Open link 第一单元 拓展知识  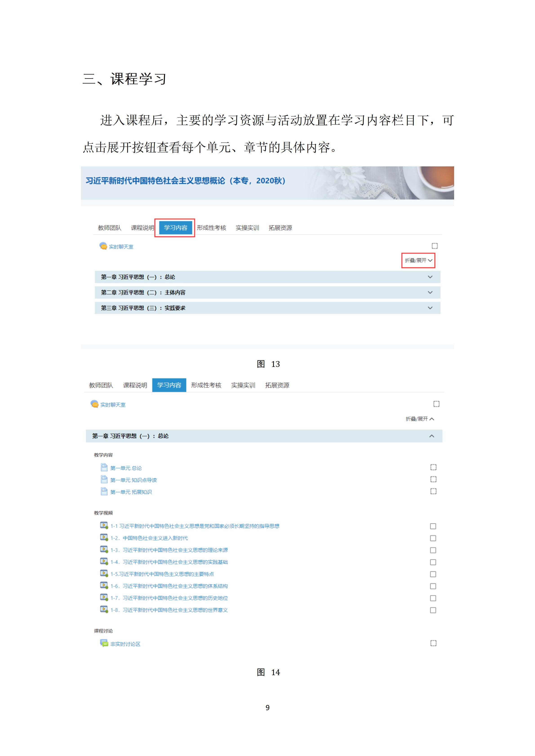tap(131, 492)
